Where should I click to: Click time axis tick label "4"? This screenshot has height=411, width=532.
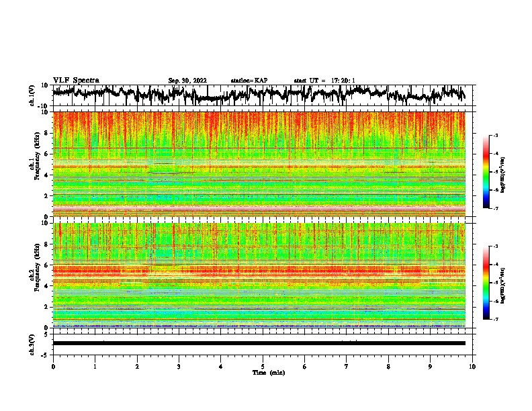[x=221, y=367]
